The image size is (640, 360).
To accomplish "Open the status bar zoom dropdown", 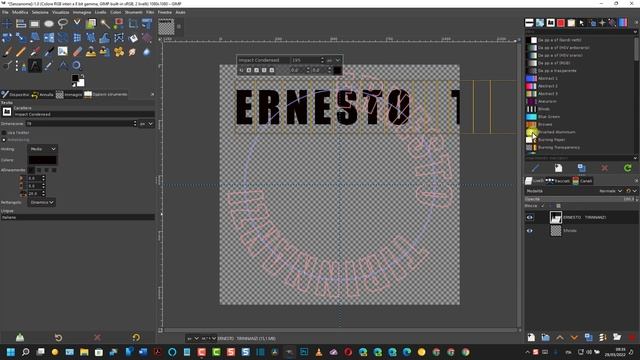I will 209,338.
